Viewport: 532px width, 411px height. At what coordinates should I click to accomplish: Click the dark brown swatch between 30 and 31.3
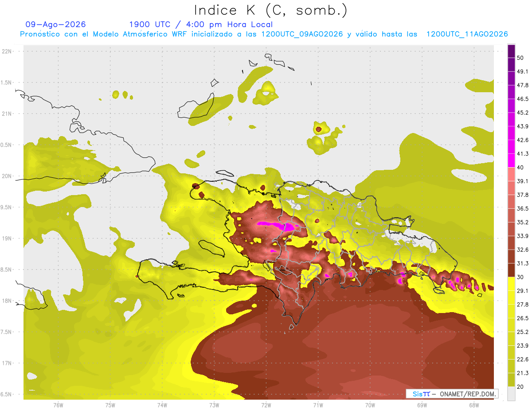coord(511,270)
